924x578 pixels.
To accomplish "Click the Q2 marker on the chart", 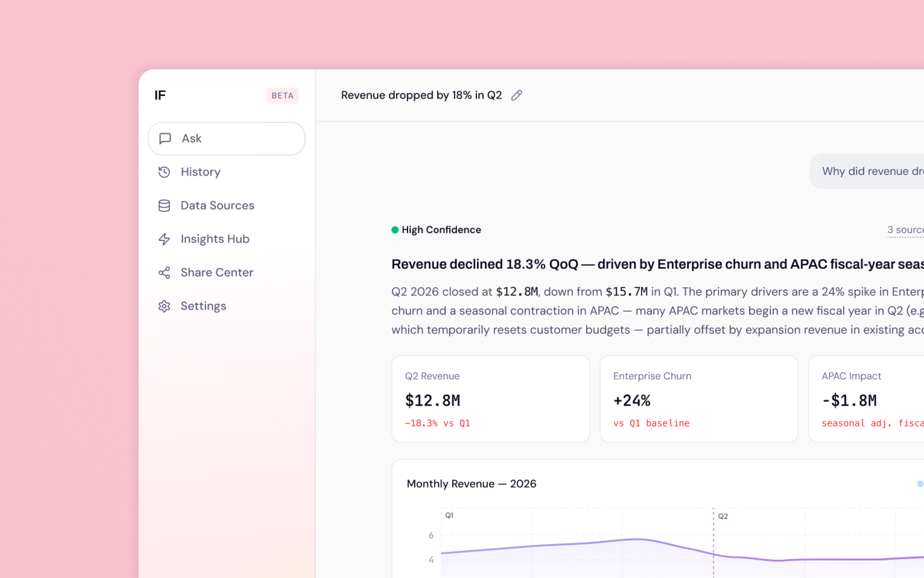I will tap(723, 516).
